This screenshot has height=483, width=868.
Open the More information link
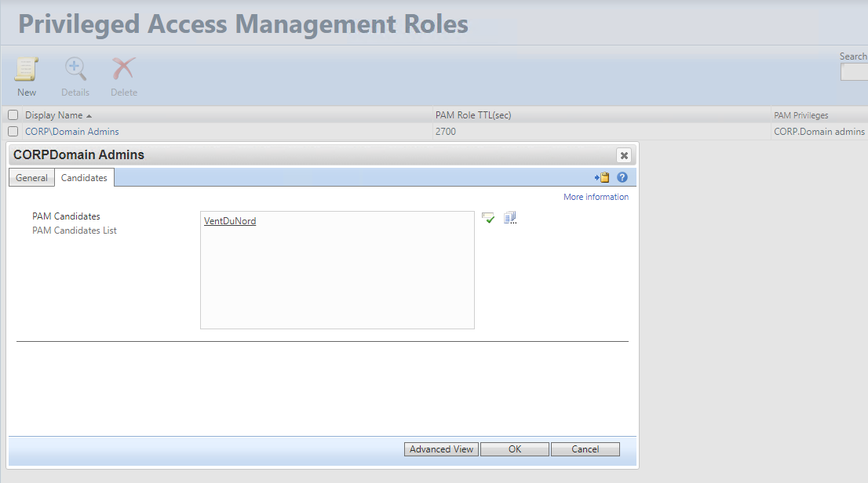pos(596,197)
